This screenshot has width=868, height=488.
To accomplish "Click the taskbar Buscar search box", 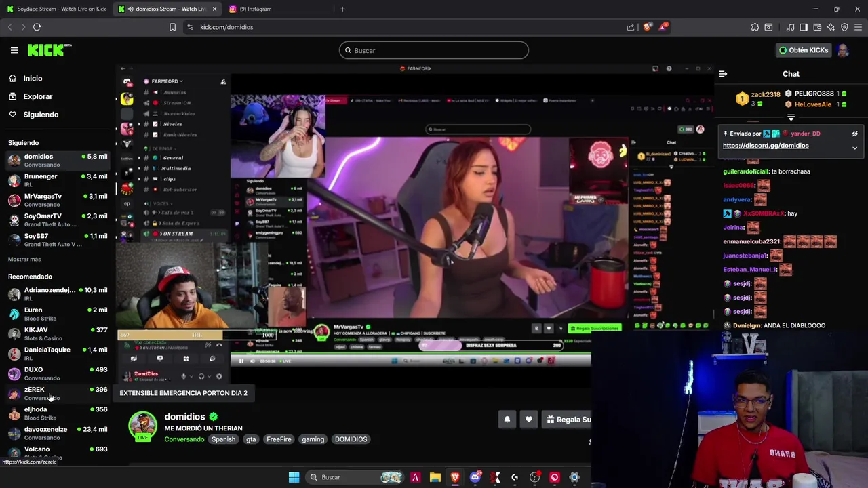I will 356,477.
